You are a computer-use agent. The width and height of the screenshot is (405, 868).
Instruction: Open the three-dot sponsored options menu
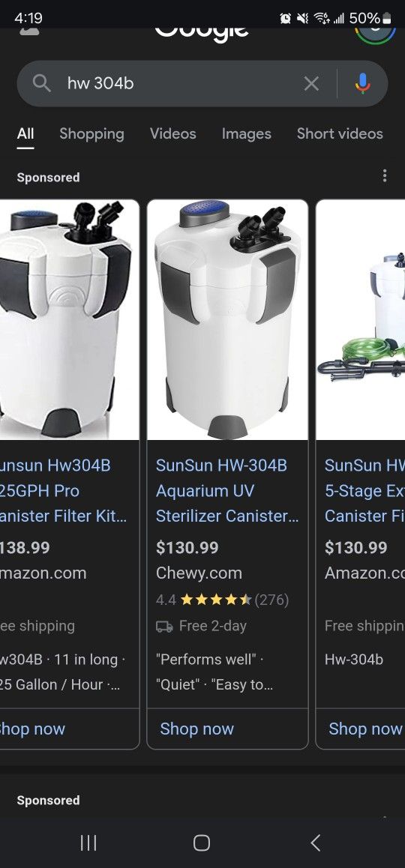pyautogui.click(x=385, y=176)
